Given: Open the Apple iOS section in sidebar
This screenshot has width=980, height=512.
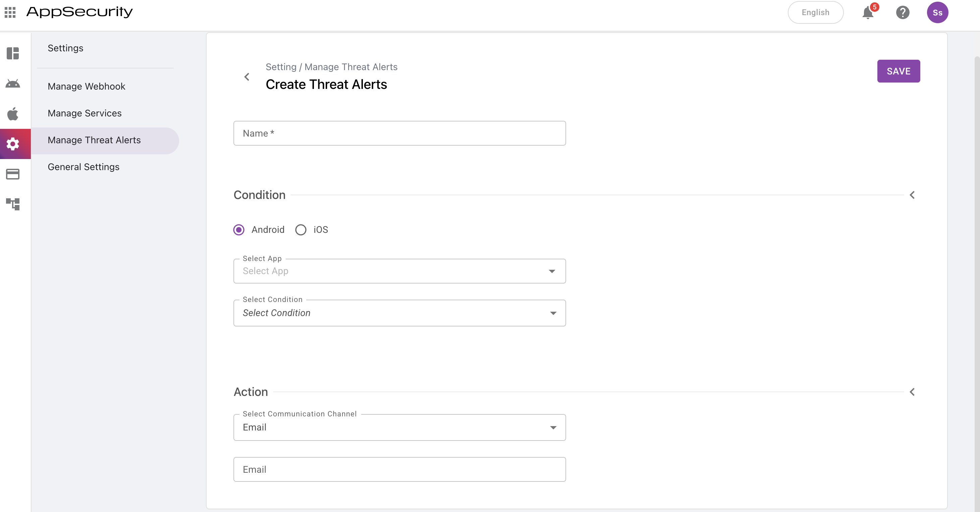Looking at the screenshot, I should tap(13, 113).
